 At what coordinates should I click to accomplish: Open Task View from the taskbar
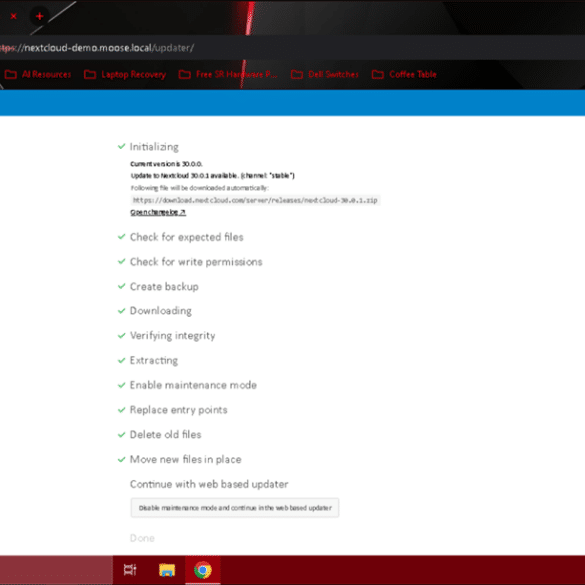coord(130,570)
